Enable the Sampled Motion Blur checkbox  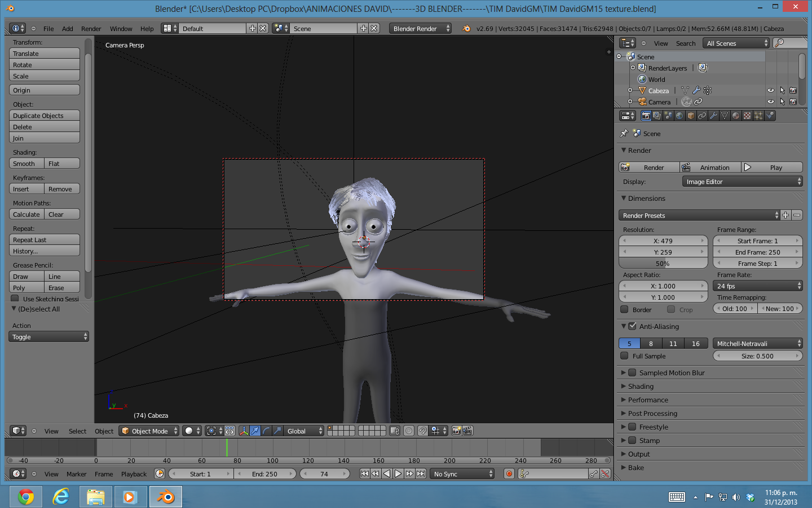[633, 373]
